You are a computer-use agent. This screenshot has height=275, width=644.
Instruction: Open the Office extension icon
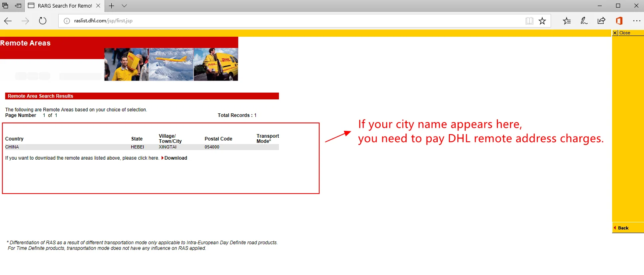point(619,21)
